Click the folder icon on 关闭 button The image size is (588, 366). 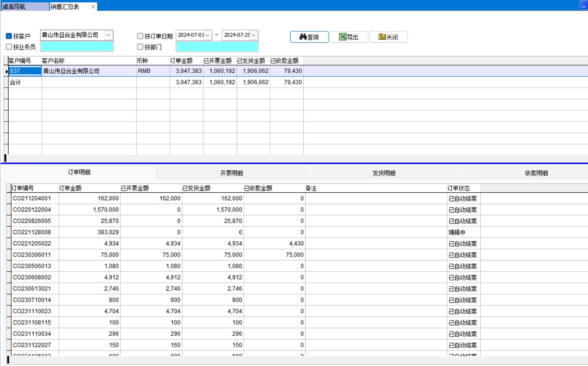[382, 37]
